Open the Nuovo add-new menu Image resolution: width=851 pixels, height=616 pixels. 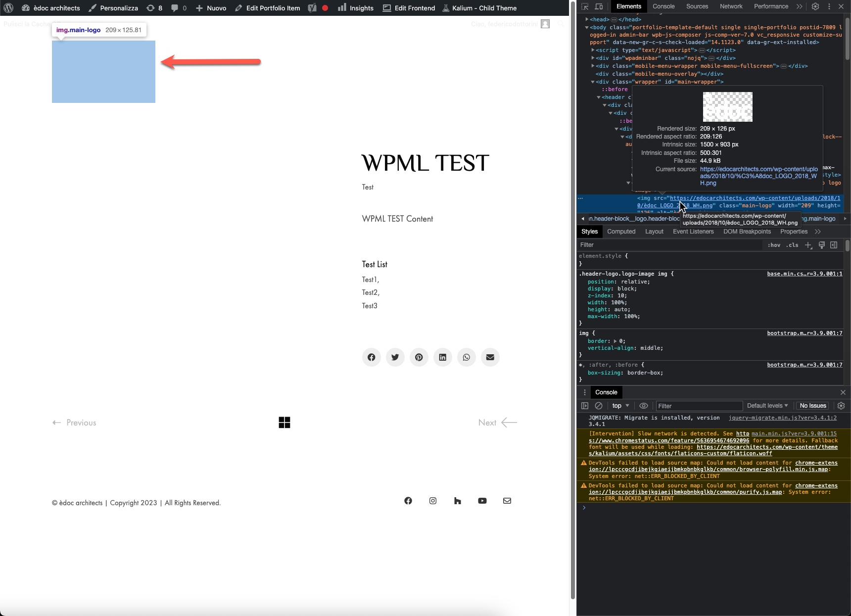click(x=211, y=8)
